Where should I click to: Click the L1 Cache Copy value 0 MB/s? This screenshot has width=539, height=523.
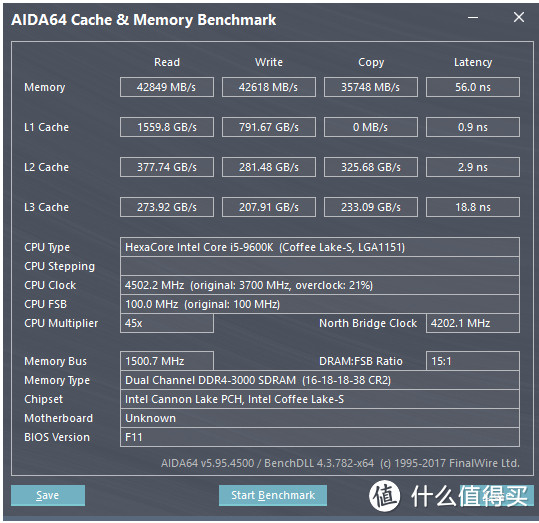[x=371, y=127]
